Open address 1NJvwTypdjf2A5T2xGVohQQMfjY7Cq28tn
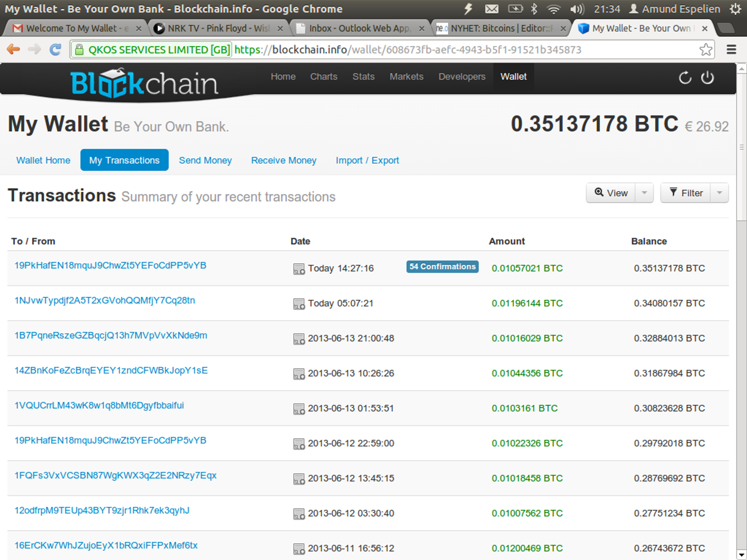The image size is (747, 560). click(x=105, y=301)
